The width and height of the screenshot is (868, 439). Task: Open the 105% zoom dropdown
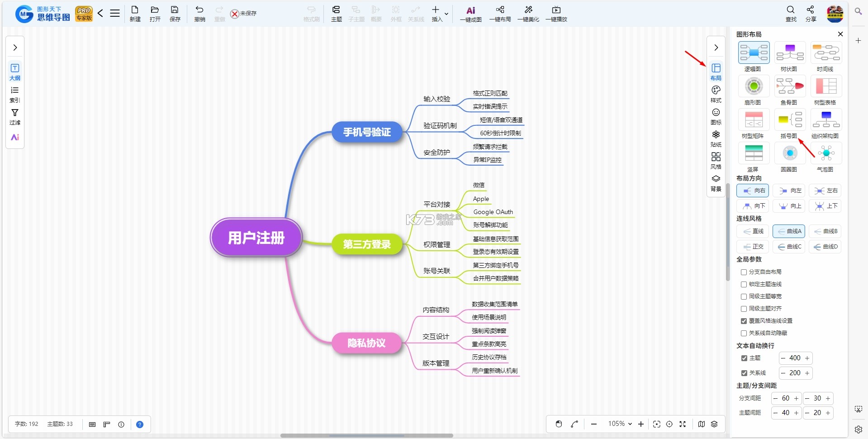point(620,424)
